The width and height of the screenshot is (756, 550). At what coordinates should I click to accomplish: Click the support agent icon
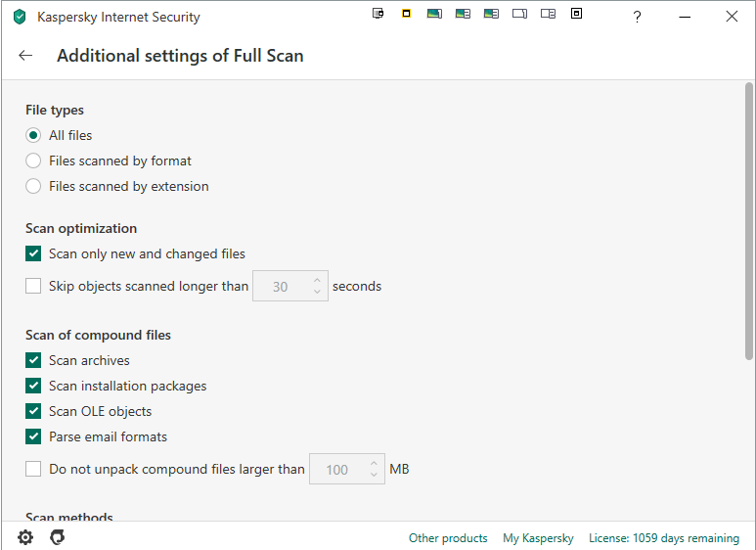coord(58,537)
